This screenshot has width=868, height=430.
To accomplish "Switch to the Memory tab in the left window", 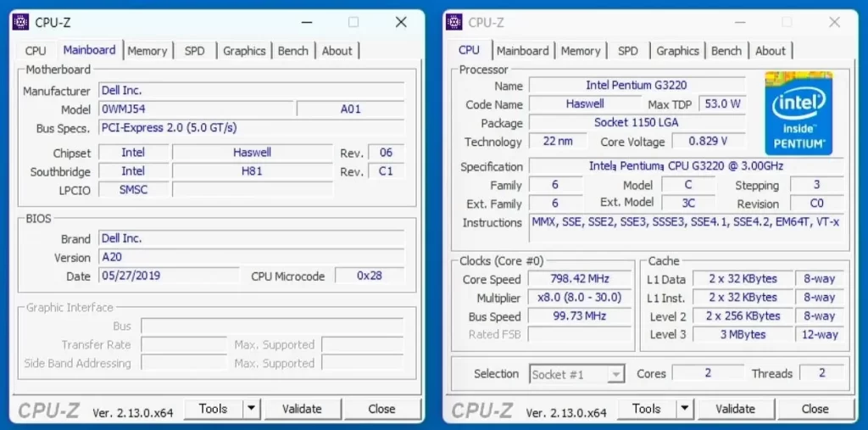I will pos(147,51).
